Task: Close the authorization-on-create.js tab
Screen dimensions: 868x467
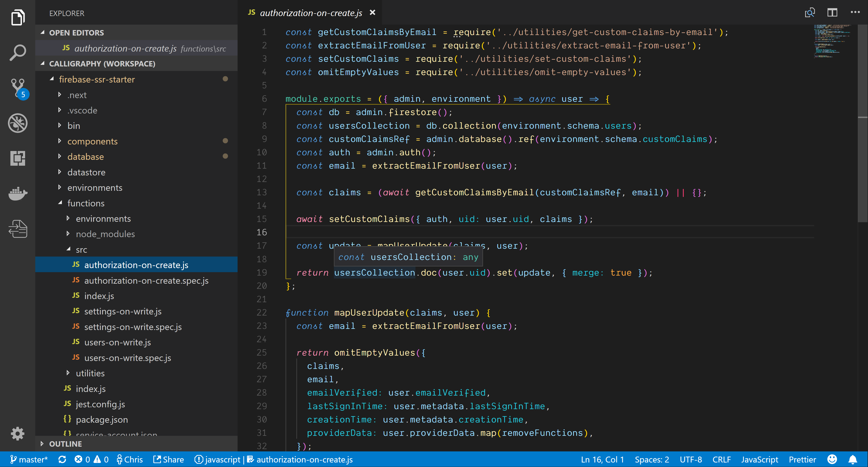Action: (372, 12)
